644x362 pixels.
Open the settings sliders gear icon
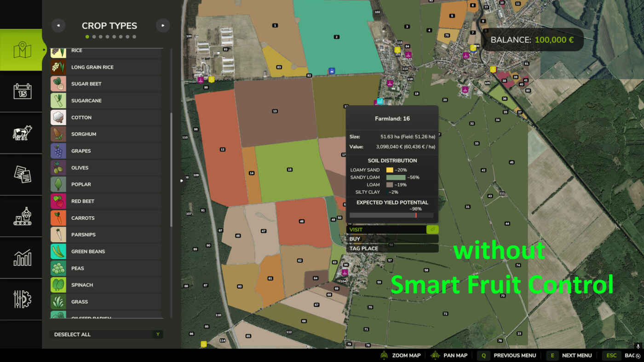pyautogui.click(x=22, y=299)
